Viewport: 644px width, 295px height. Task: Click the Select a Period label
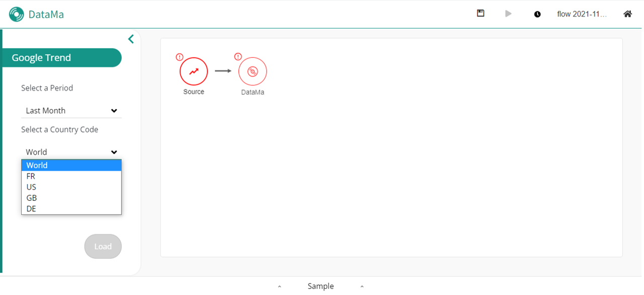point(47,88)
